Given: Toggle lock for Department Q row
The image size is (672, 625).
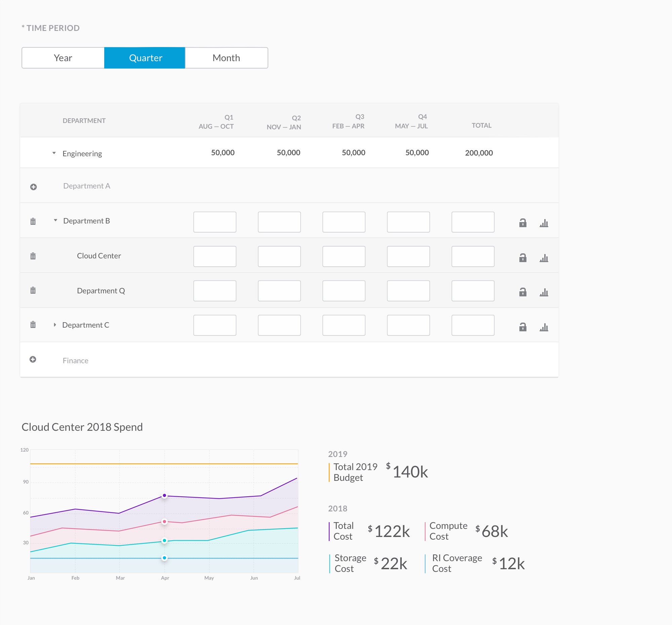Looking at the screenshot, I should pos(523,292).
